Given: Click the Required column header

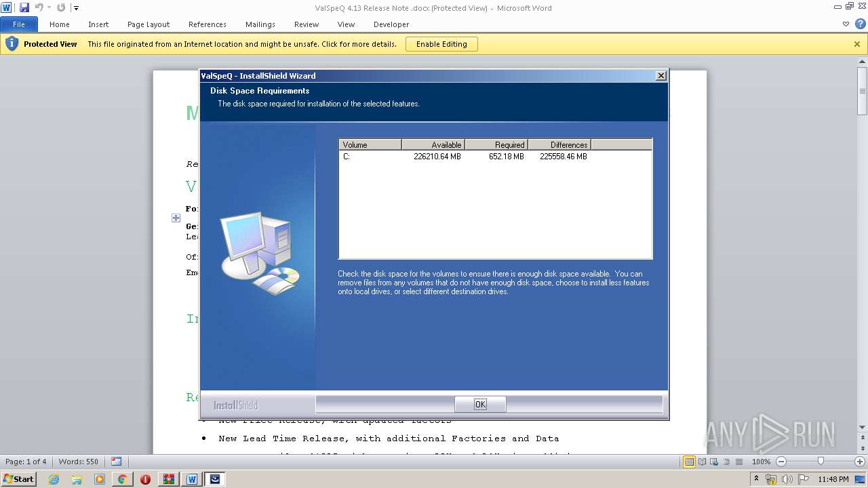Looking at the screenshot, I should 496,144.
